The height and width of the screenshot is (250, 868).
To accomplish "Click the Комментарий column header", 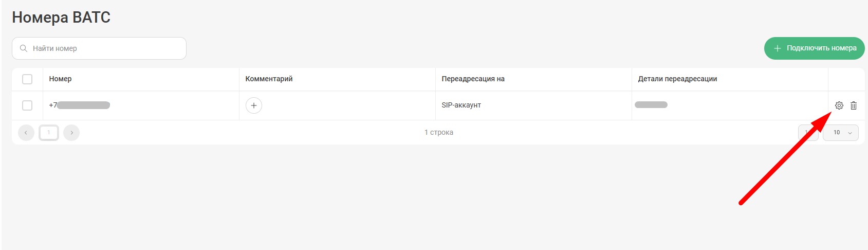I will point(269,79).
